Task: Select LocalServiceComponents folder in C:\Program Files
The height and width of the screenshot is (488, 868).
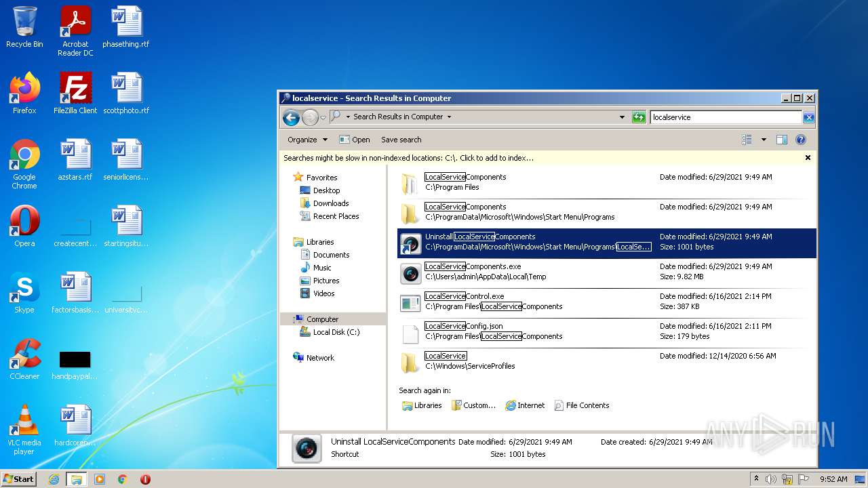Action: pos(607,183)
